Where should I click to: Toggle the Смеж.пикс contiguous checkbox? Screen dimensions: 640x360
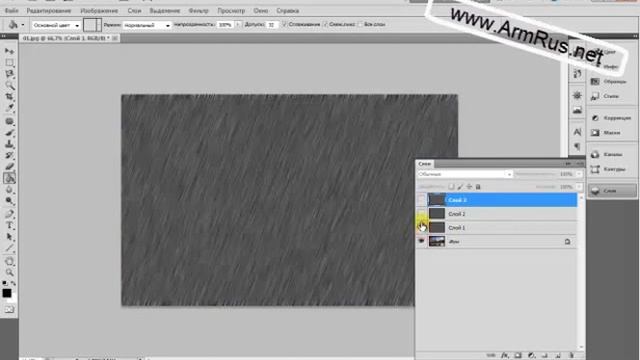(x=325, y=24)
